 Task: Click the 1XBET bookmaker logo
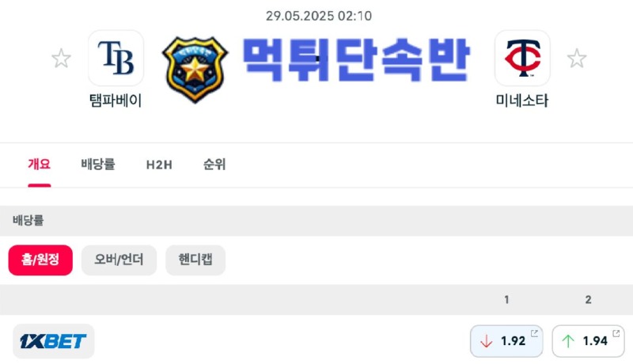pyautogui.click(x=53, y=341)
